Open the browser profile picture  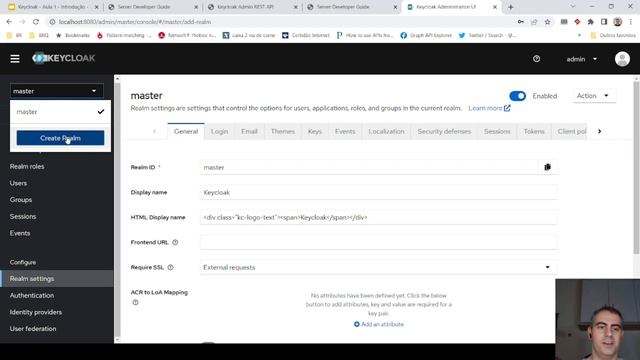click(x=618, y=22)
